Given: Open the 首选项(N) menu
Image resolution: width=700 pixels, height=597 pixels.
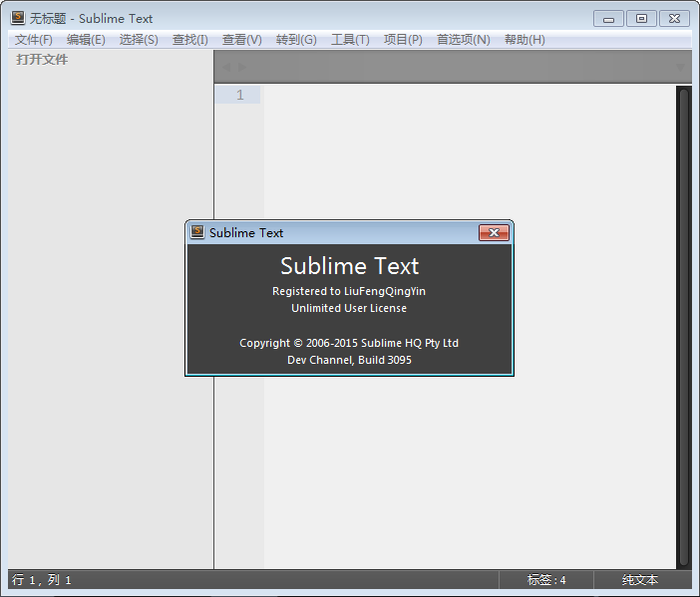Looking at the screenshot, I should [x=464, y=40].
